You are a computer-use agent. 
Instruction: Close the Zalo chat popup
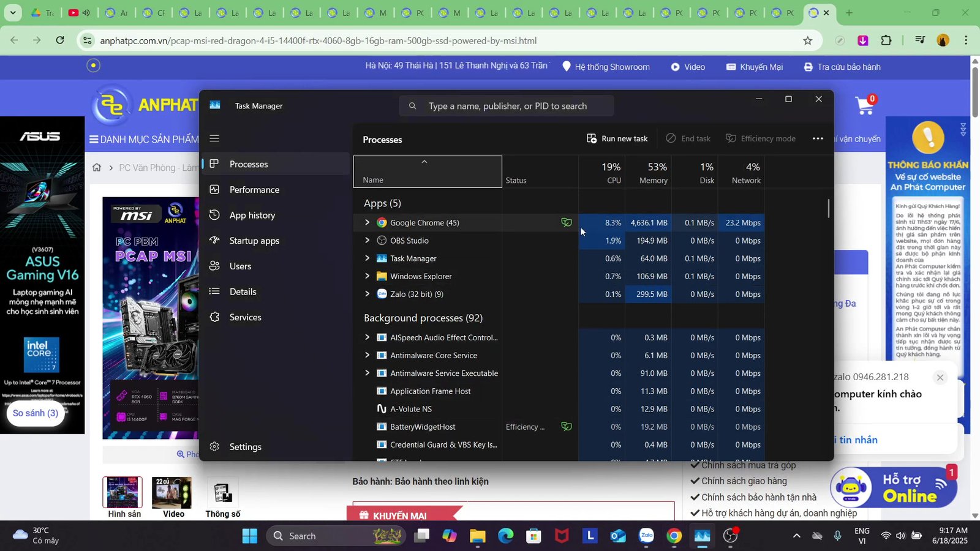click(x=940, y=378)
